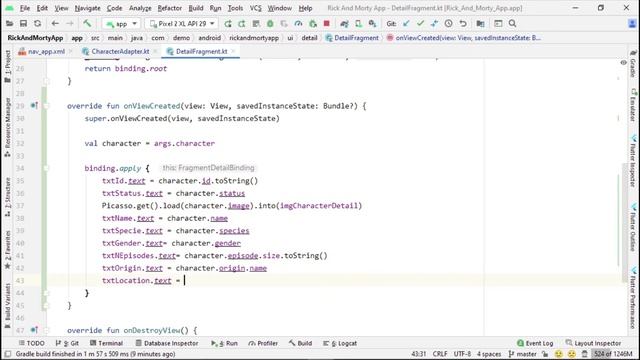This screenshot has height=360, width=640.
Task: Click the DetailFragment breadcrumb item
Action: 352,38
